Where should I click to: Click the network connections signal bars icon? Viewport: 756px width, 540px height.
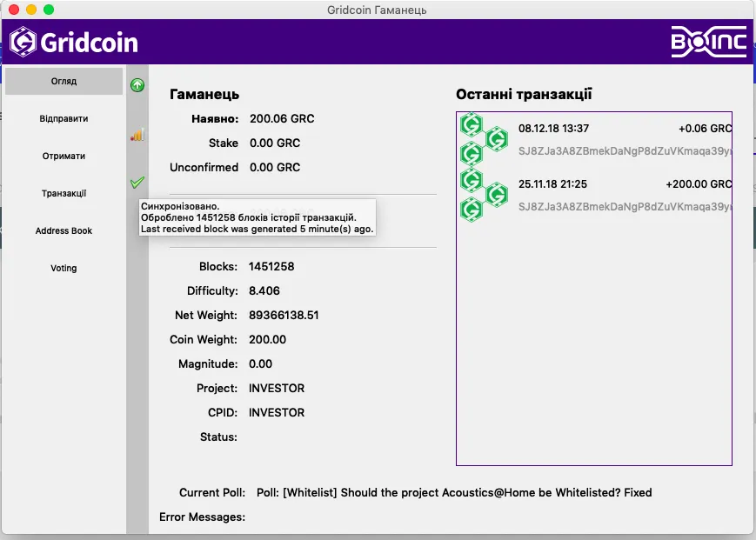tap(137, 135)
